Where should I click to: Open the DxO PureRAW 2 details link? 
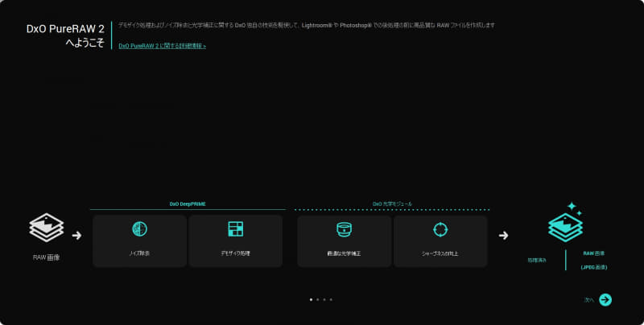click(163, 46)
